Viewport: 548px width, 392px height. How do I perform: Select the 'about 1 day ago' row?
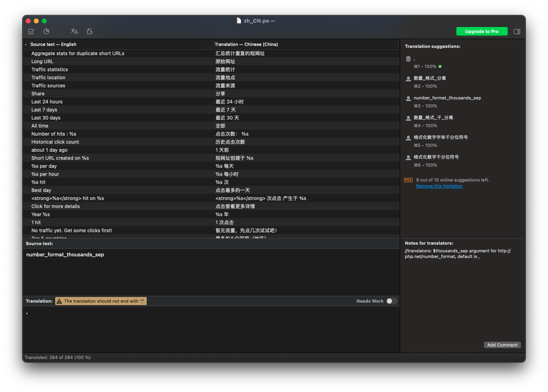(211, 150)
